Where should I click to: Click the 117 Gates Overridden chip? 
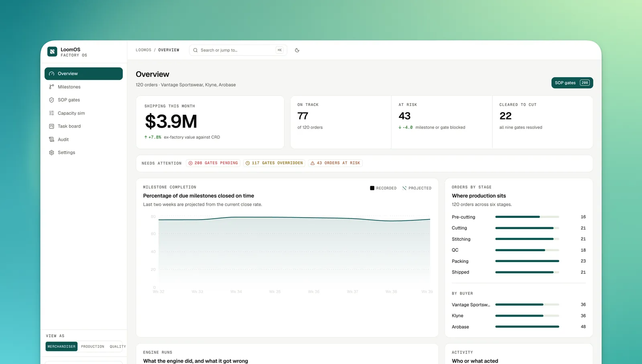pyautogui.click(x=274, y=163)
